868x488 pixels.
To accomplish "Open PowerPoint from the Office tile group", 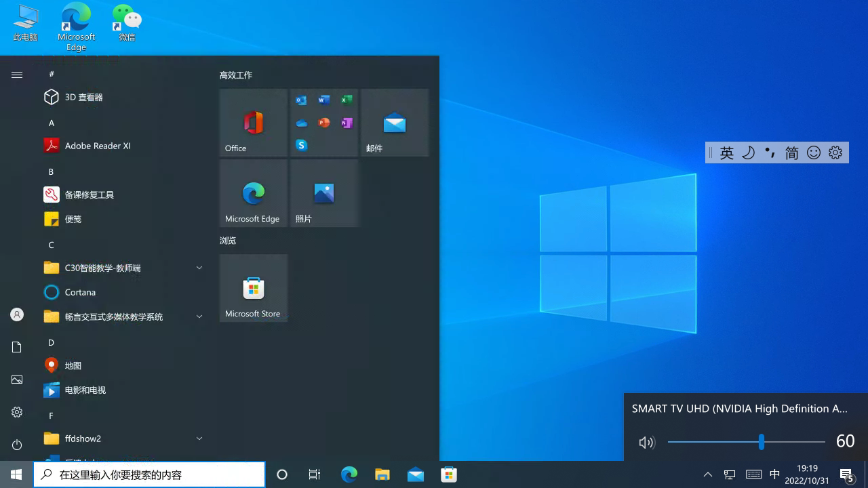I will [324, 123].
